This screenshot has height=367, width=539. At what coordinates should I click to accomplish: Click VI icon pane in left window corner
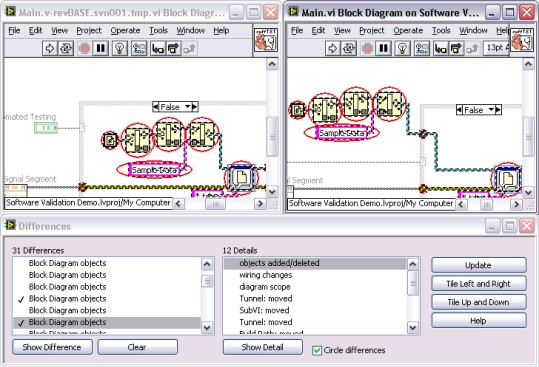(x=266, y=40)
